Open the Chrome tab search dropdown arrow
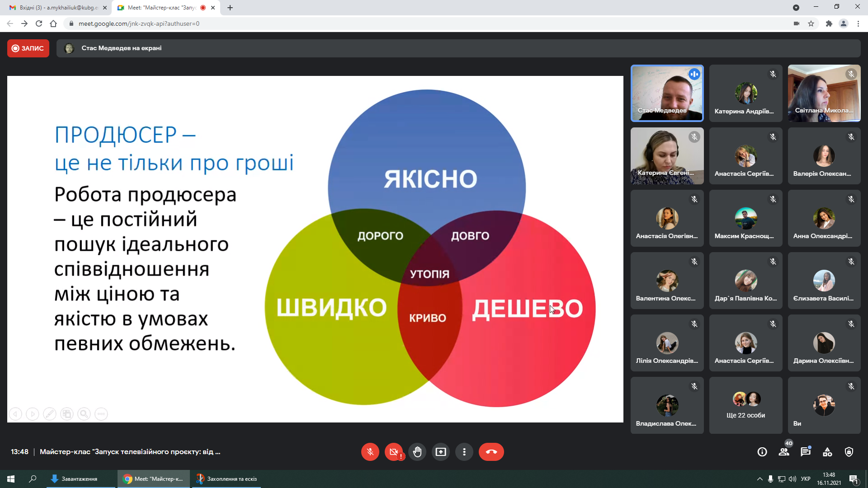Viewport: 868px width, 488px height. [x=796, y=8]
